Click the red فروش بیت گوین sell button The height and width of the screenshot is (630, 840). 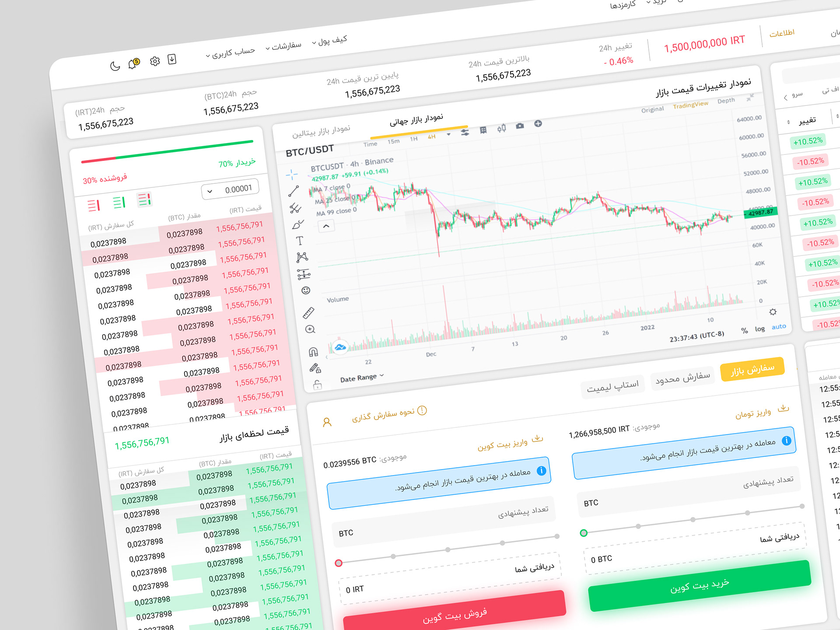pos(454,615)
